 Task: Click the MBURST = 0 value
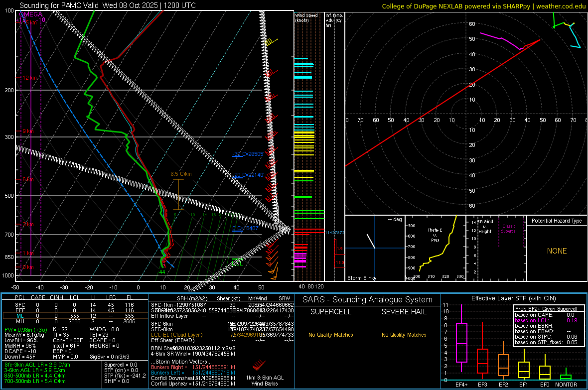pos(104,346)
